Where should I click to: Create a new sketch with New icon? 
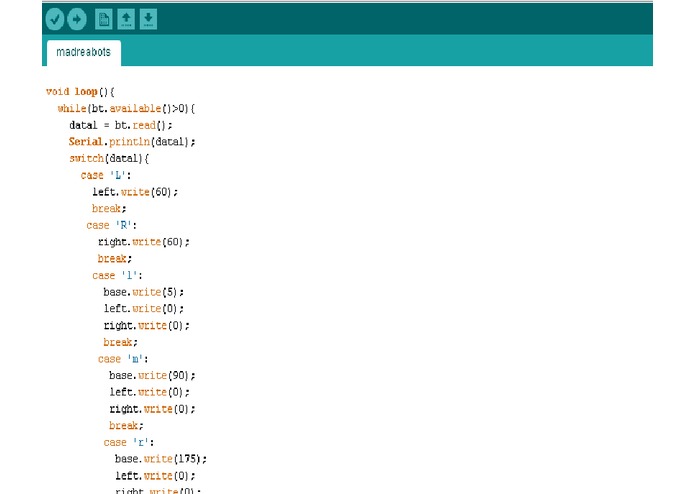(104, 19)
